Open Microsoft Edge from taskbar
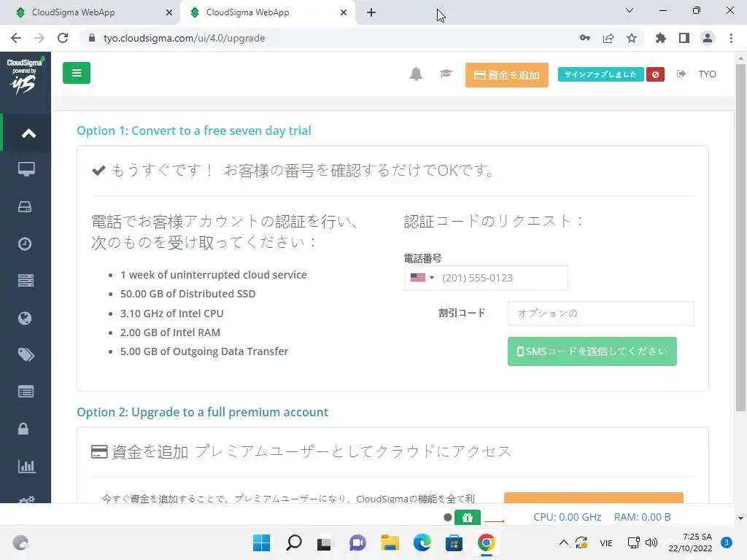The width and height of the screenshot is (747, 560). click(422, 542)
